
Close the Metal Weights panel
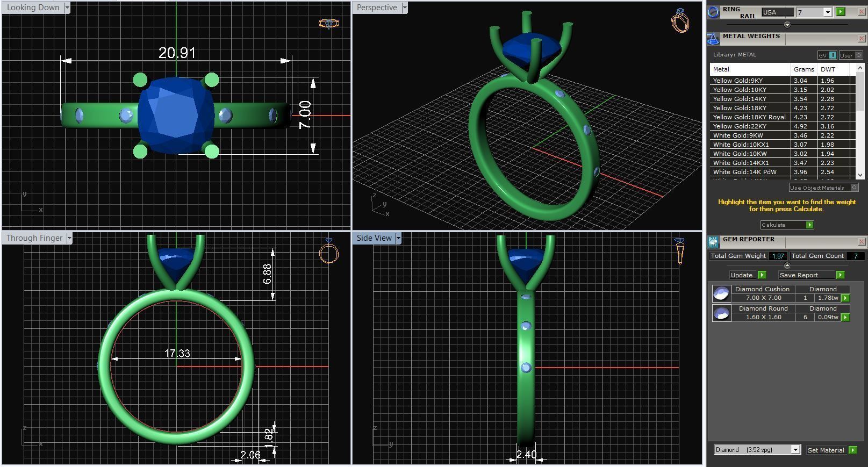pyautogui.click(x=862, y=39)
